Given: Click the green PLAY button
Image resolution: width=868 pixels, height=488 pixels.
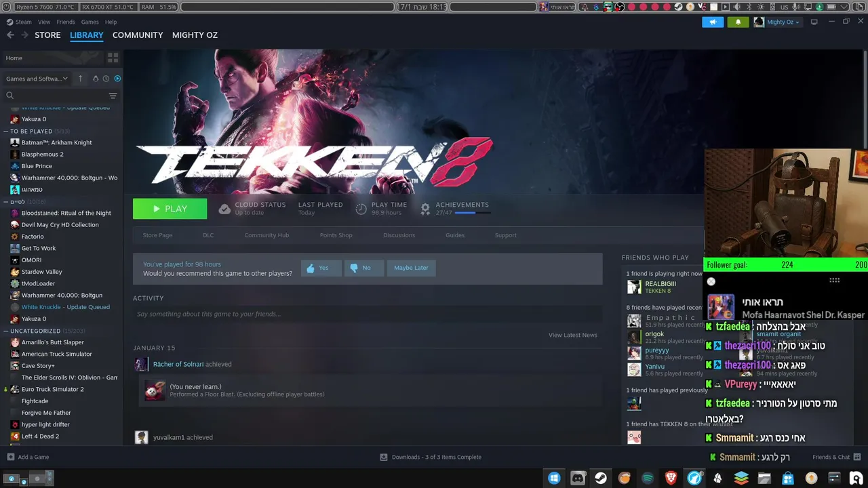Looking at the screenshot, I should click(170, 209).
